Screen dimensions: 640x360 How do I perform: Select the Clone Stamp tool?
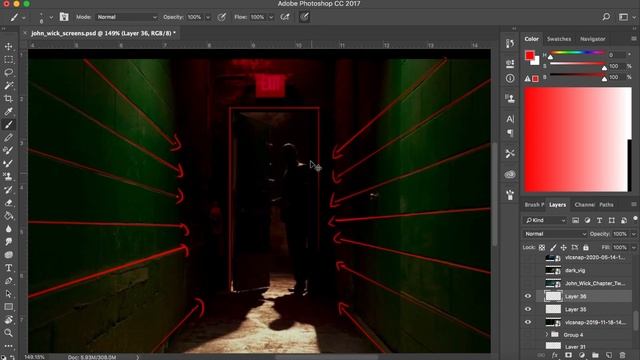(9, 176)
